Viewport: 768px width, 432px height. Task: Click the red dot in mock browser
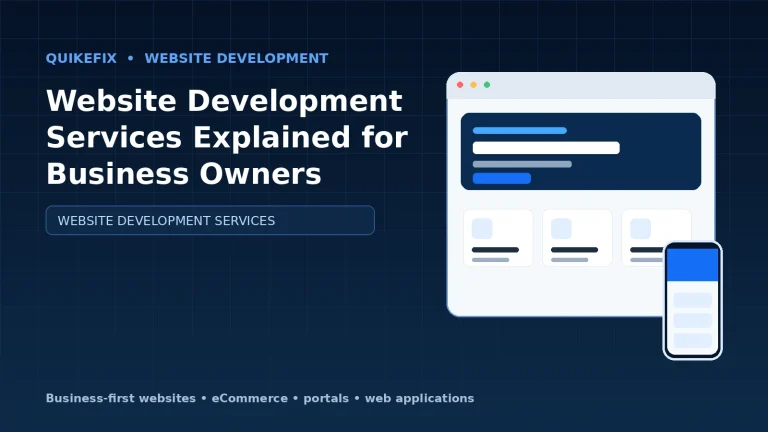[x=460, y=85]
